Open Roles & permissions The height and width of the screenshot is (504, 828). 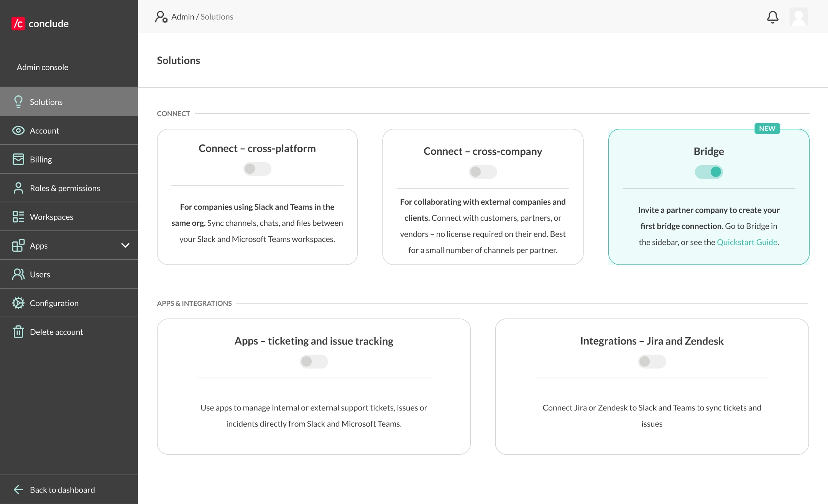point(69,188)
